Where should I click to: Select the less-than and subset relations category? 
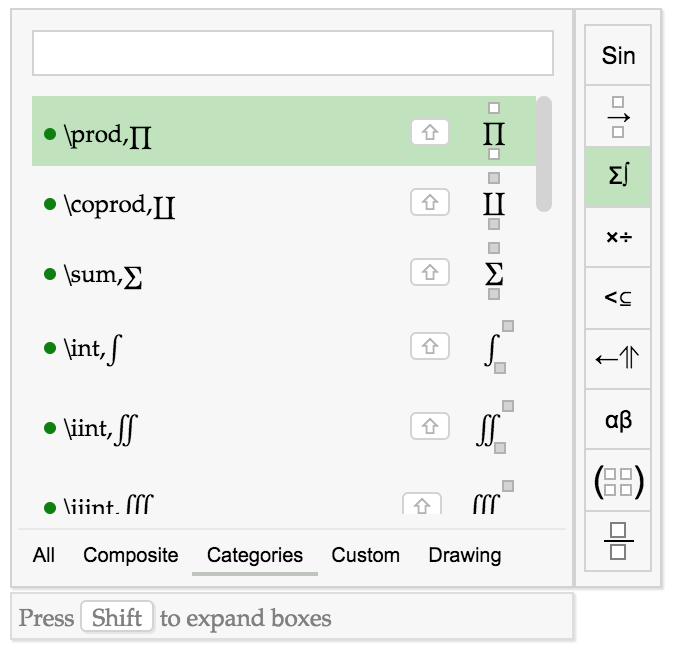(618, 298)
